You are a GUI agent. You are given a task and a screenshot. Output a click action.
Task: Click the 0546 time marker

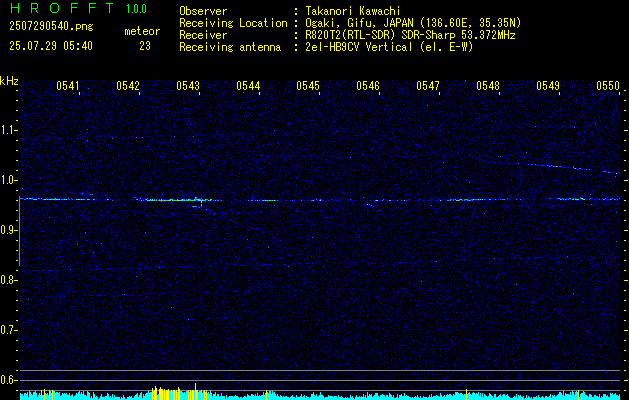pyautogui.click(x=368, y=86)
